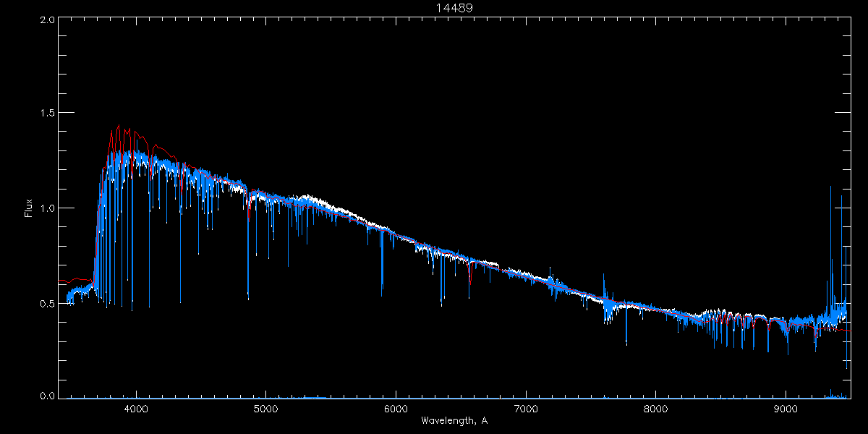
Task: Click the 2.0 y-axis tick label
Action: coord(46,20)
